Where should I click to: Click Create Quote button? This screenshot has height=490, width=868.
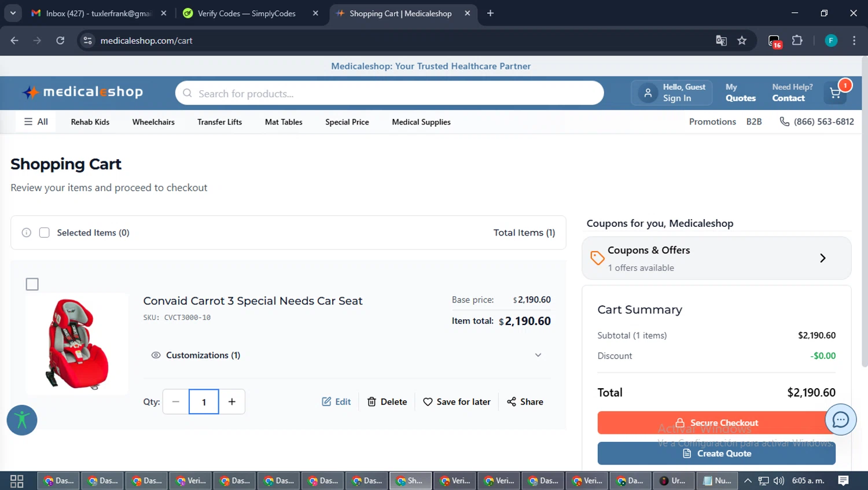coord(716,454)
